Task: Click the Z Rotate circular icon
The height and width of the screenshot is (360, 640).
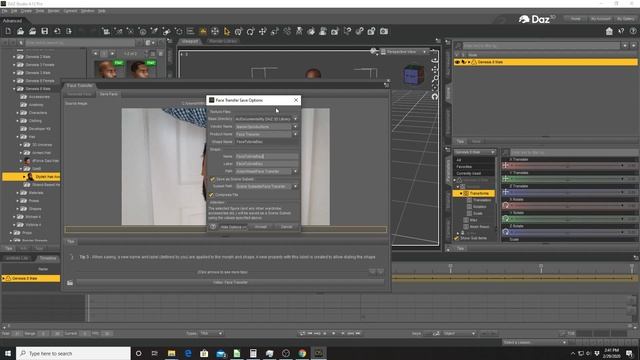Action: click(x=505, y=232)
